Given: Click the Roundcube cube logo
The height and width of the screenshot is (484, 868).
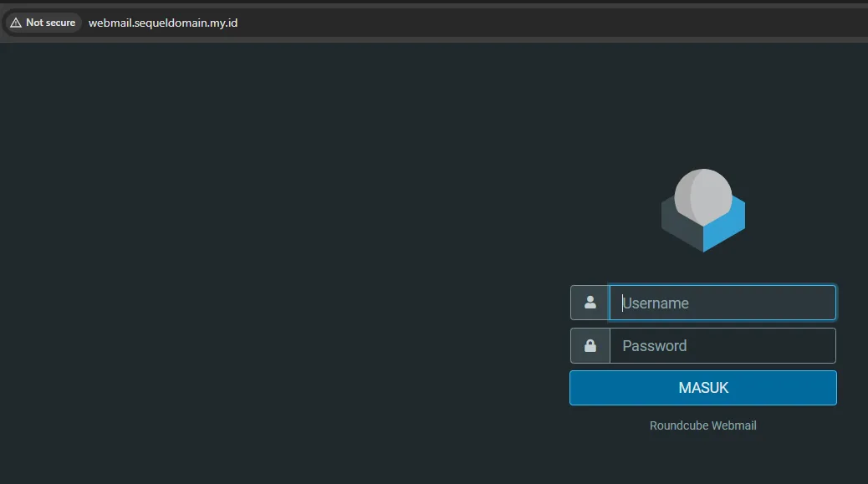Looking at the screenshot, I should (703, 210).
